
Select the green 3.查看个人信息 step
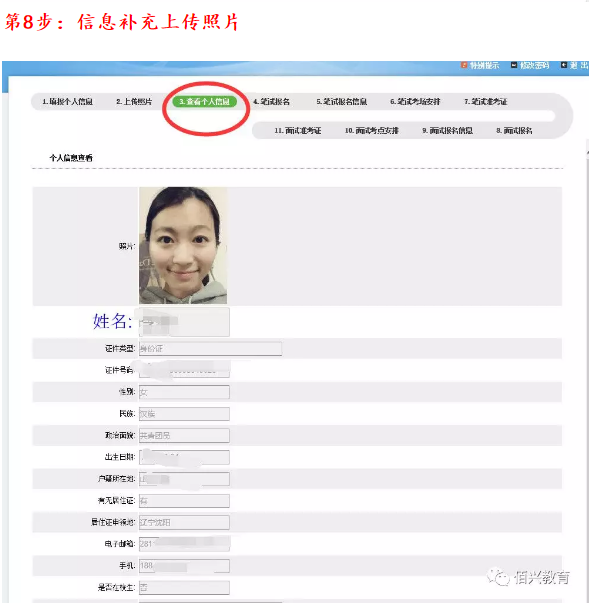[x=207, y=103]
